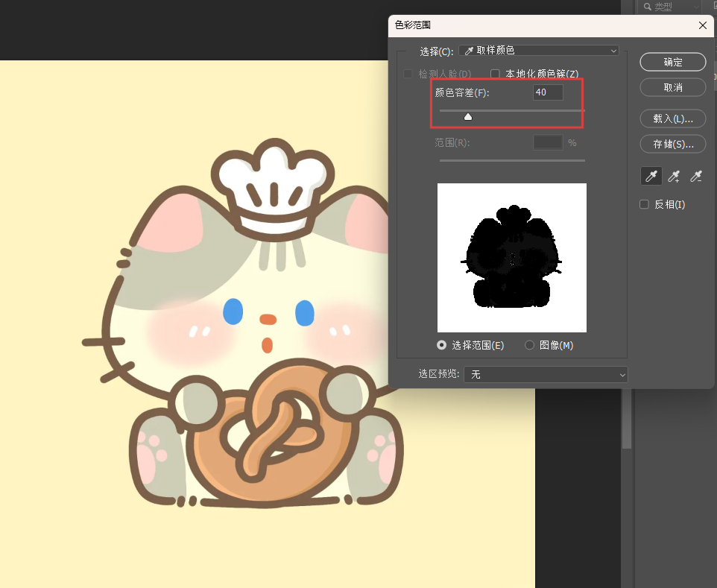Click the 载入(L)... button
The height and width of the screenshot is (588, 717).
tap(672, 118)
